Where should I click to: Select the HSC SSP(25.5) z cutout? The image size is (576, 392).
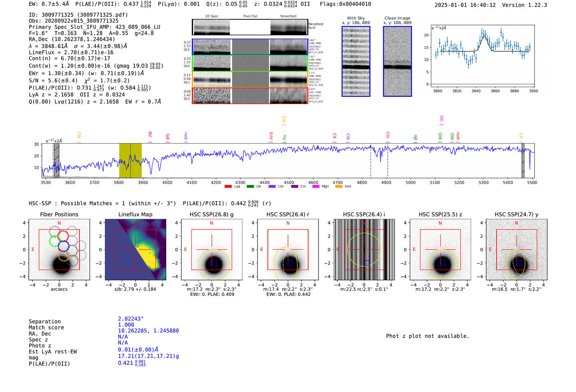pos(440,250)
